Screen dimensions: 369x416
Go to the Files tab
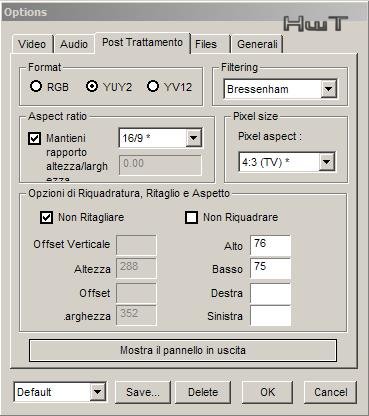coord(210,44)
